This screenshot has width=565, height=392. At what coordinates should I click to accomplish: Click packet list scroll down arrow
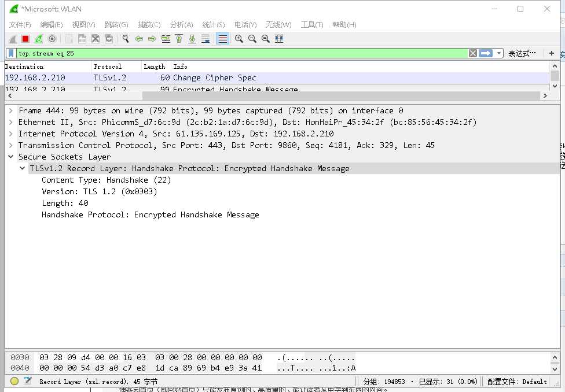[555, 86]
